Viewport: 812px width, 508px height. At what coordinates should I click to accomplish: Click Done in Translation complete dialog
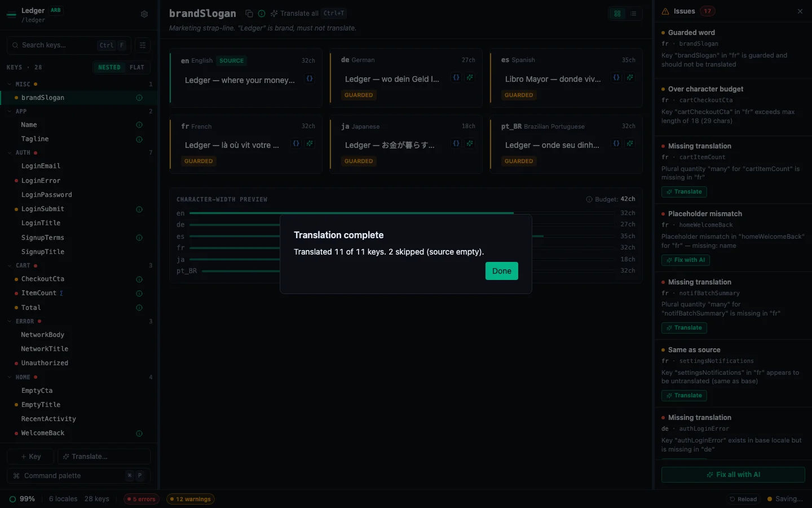point(502,271)
